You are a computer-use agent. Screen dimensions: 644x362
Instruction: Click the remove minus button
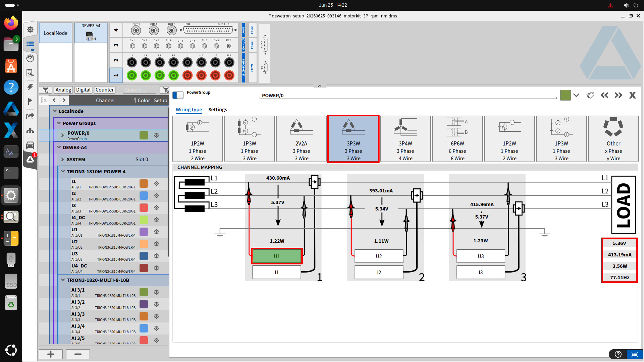[78, 354]
